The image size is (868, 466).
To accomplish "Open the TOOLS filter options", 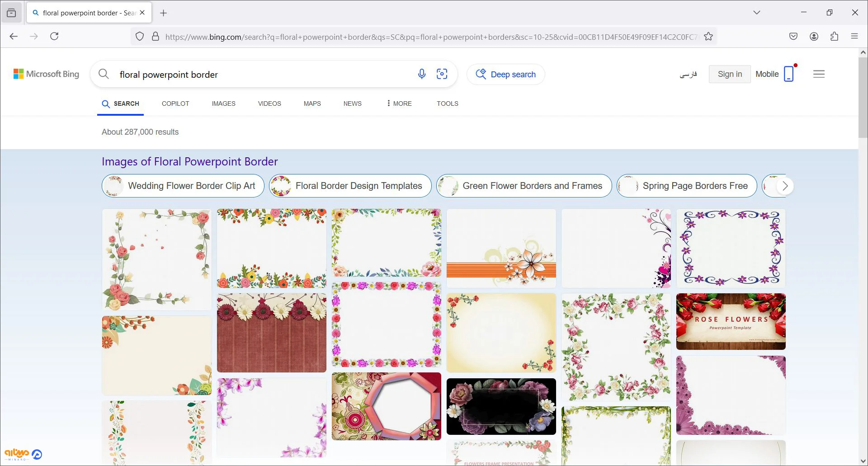I will (448, 104).
